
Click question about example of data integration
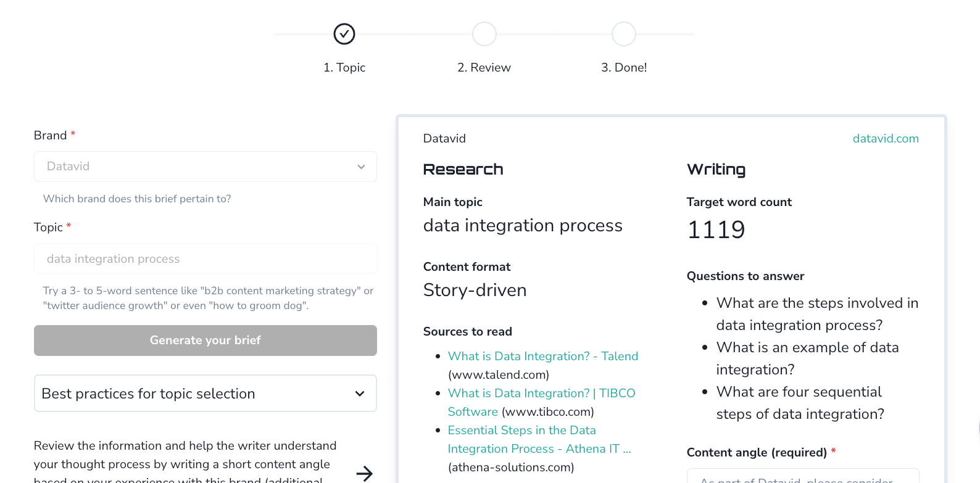[x=807, y=358]
